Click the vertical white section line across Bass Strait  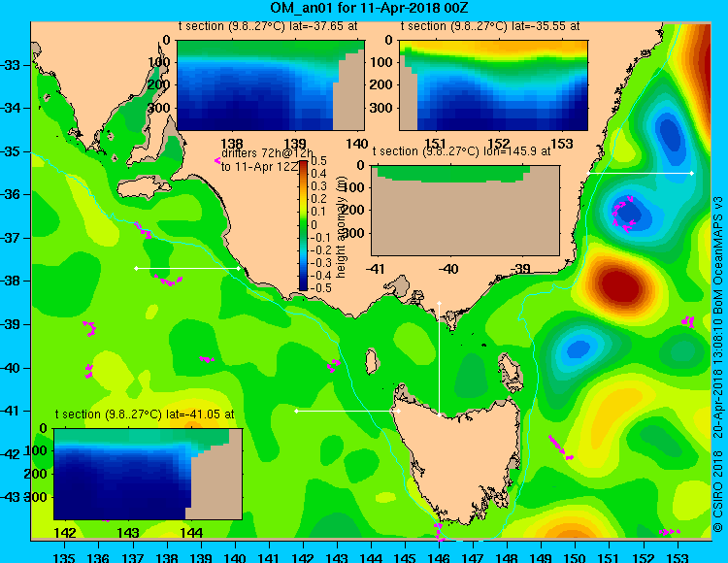[439, 359]
